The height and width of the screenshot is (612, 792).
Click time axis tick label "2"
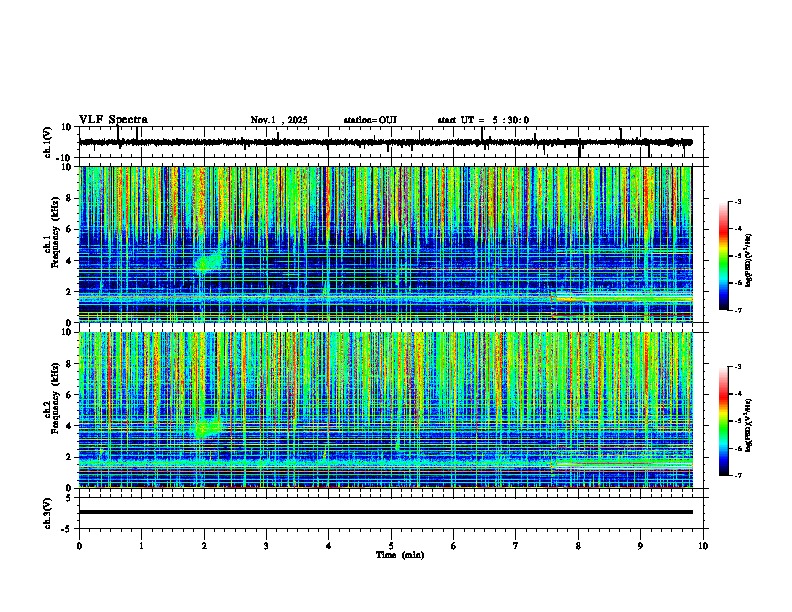click(204, 546)
